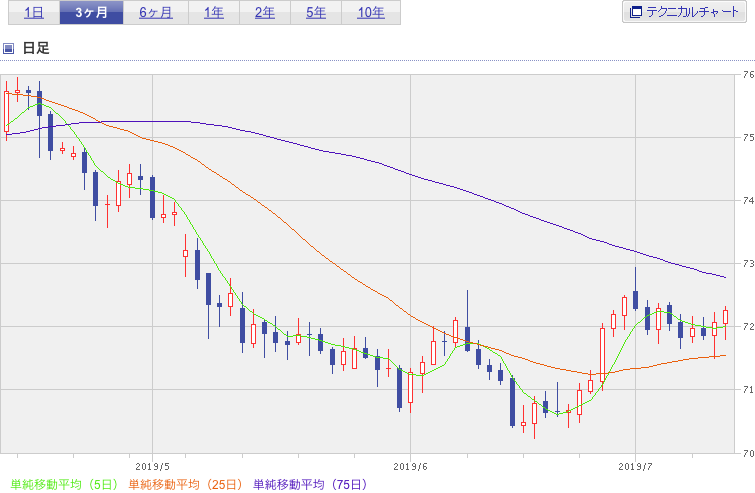Viewport: 755px width, 493px height.
Task: Click the 75 price axis label
Action: [748, 138]
